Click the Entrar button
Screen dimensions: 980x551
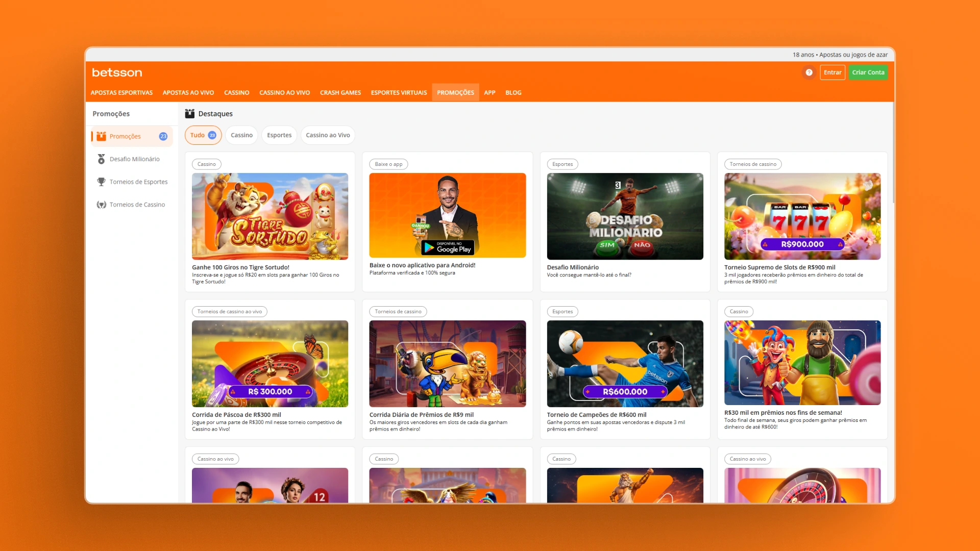coord(832,72)
